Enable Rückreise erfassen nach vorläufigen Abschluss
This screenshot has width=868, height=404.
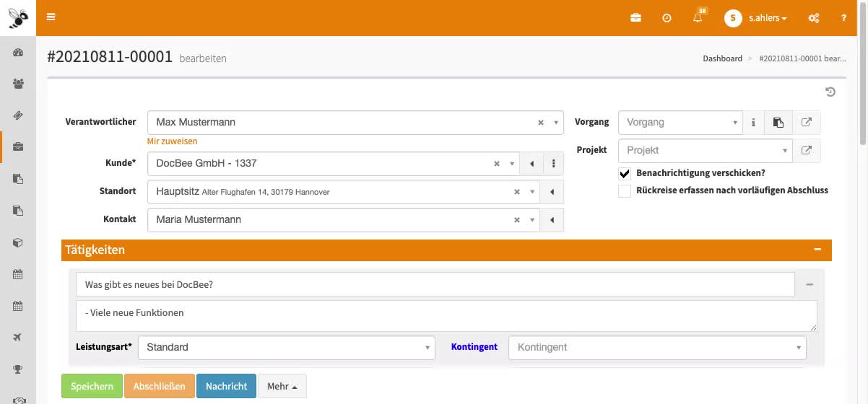coord(625,191)
